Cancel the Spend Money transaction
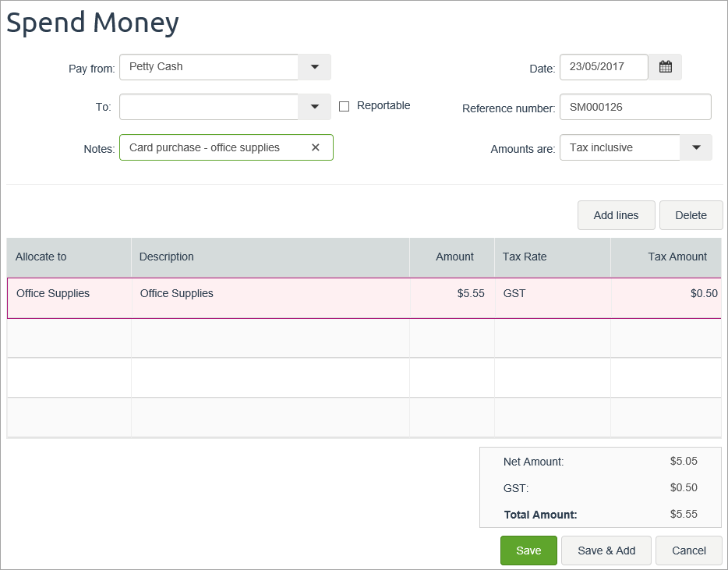The image size is (728, 570). click(688, 551)
